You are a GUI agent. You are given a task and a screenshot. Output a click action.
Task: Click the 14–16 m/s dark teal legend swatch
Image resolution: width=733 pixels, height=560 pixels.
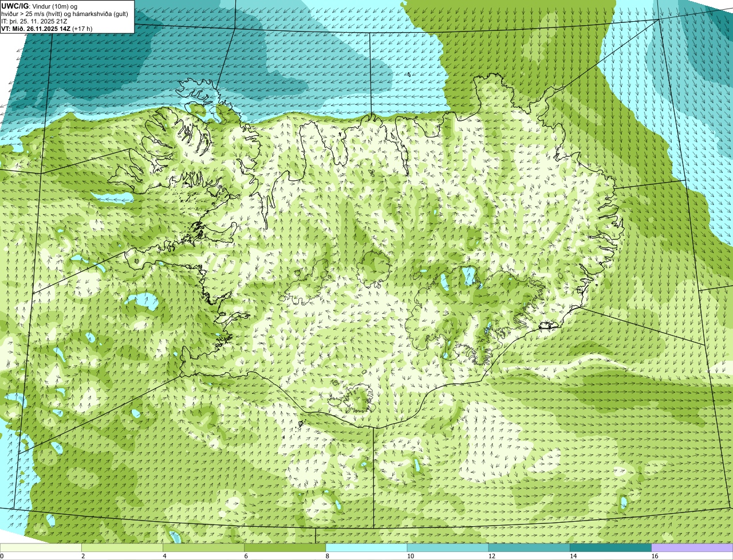611,548
